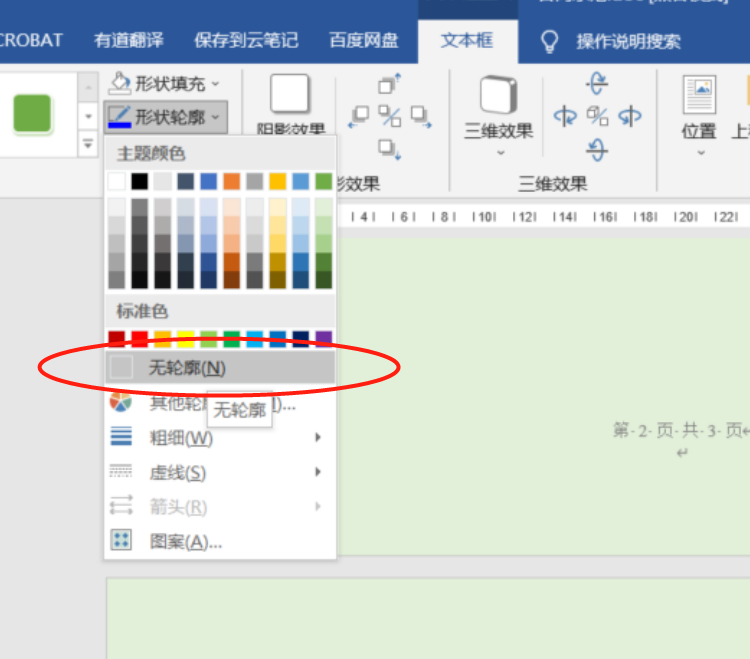Expand the 虚线(S) submenu arrow
This screenshot has height=659, width=750.
click(x=318, y=472)
